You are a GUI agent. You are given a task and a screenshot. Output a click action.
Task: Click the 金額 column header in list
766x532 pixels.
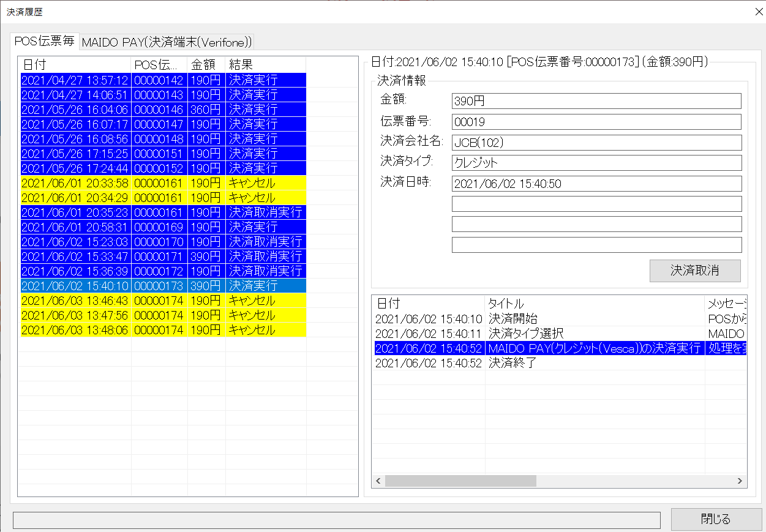coord(206,64)
